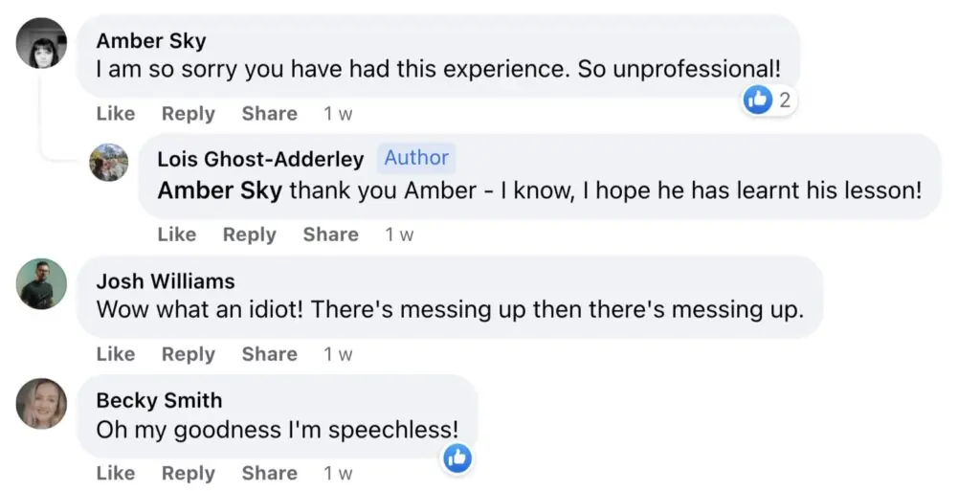980x491 pixels.
Task: Like Lois Ghost-Adderley's reply
Action: (x=177, y=234)
